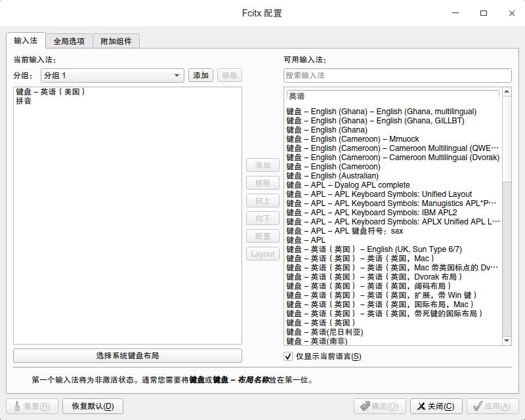The image size is (525, 420).
Task: Close the dialog with 关闭 button
Action: click(x=436, y=406)
